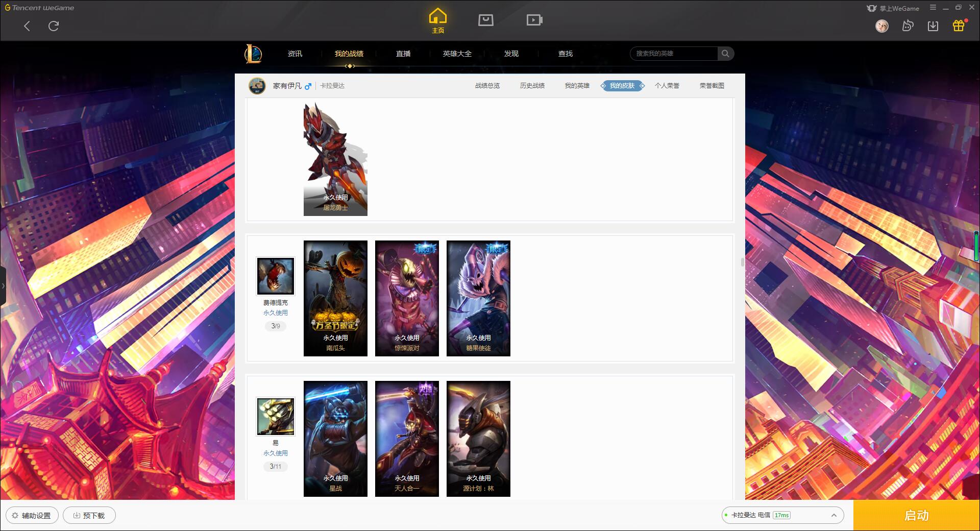Open the 星战 skin card

click(x=335, y=439)
